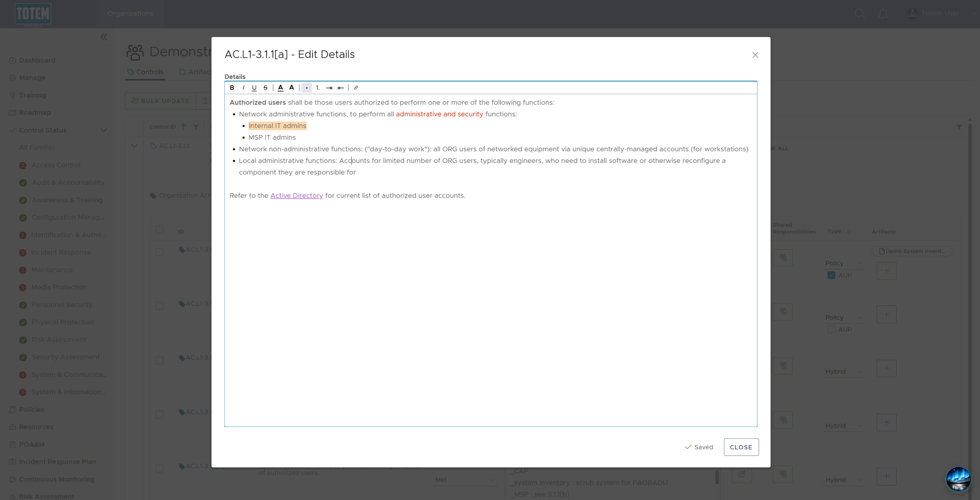Switch to numbered list formatting
This screenshot has width=980, height=500.
[318, 88]
